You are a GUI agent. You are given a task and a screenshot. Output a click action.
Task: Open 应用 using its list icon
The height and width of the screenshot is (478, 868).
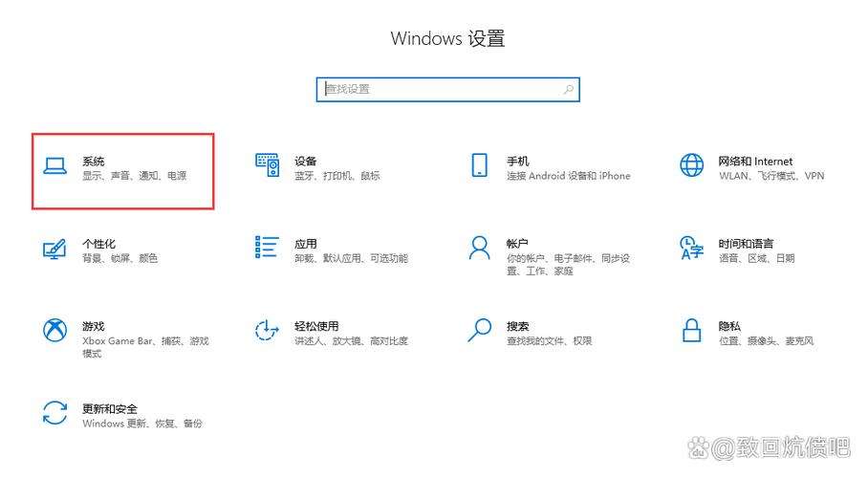267,247
